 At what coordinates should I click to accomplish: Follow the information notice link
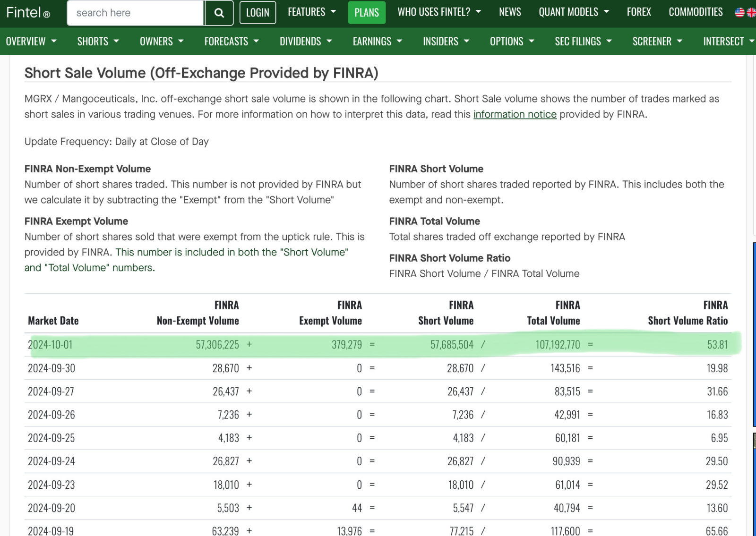(515, 114)
